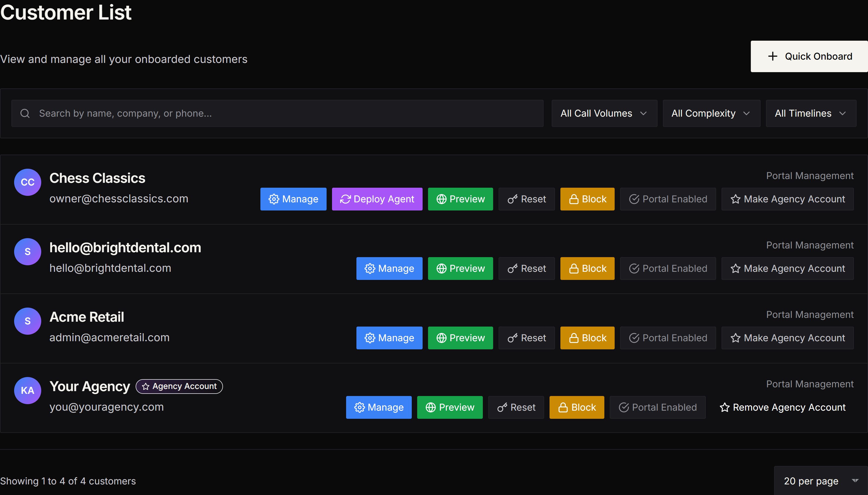Manage the Your Agency customer

(x=379, y=407)
